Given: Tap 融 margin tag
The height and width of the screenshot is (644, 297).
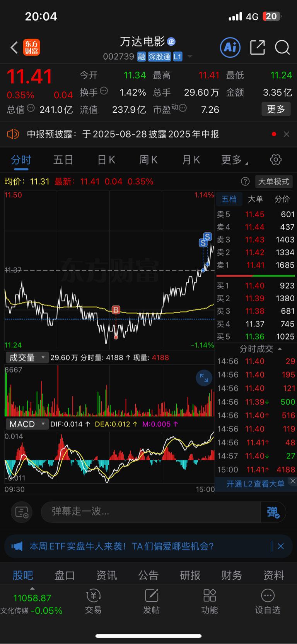Looking at the screenshot, I should point(142,57).
